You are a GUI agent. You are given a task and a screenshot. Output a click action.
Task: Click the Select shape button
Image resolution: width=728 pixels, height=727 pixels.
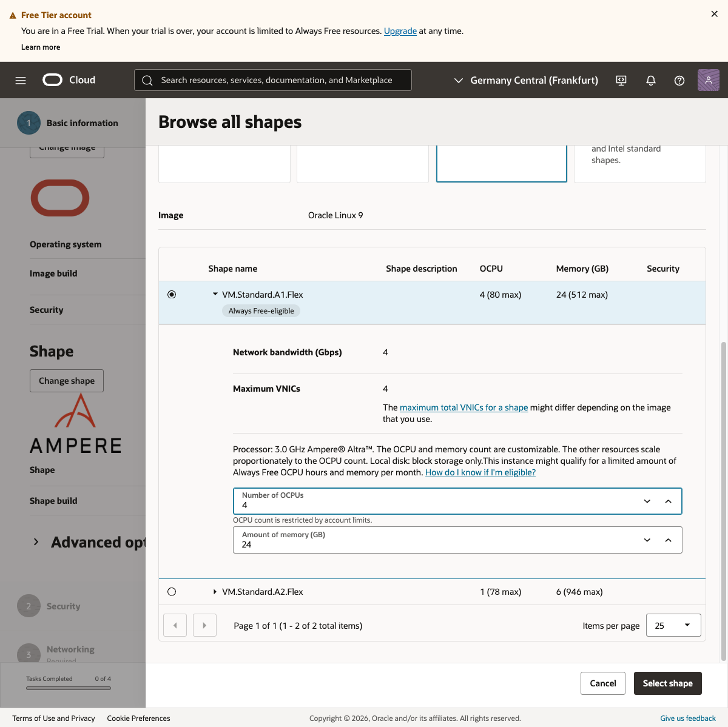667,683
